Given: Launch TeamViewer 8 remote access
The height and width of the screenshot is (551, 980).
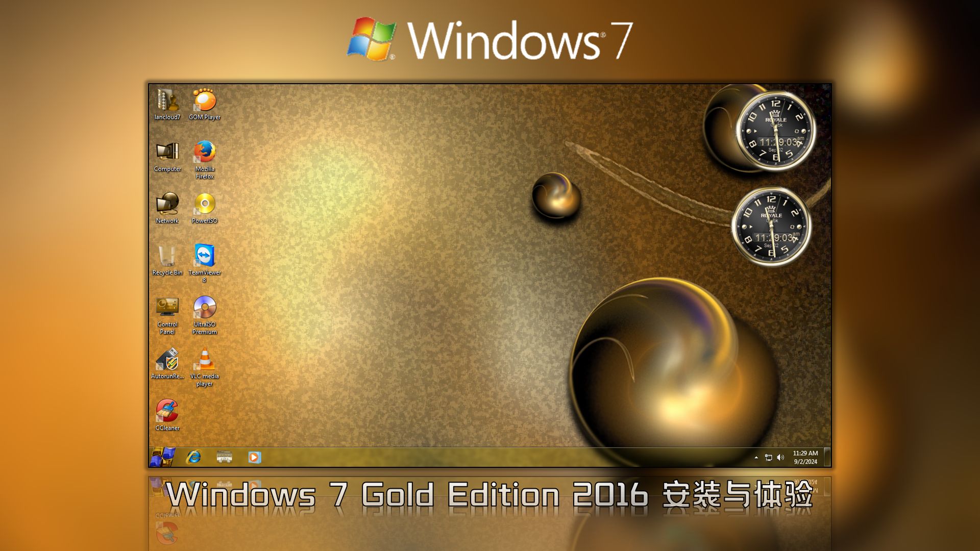Looking at the screenshot, I should pyautogui.click(x=205, y=257).
